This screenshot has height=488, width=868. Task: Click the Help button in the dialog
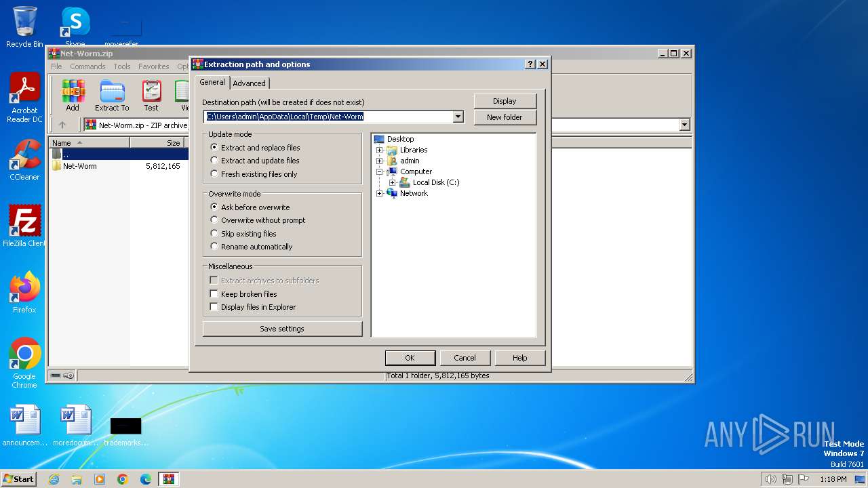pos(520,358)
